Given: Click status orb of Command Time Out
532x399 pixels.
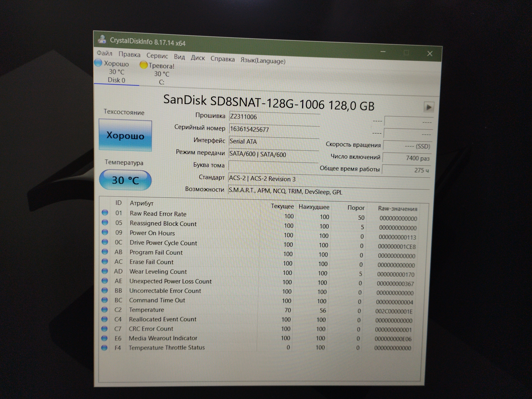Looking at the screenshot, I should point(104,300).
